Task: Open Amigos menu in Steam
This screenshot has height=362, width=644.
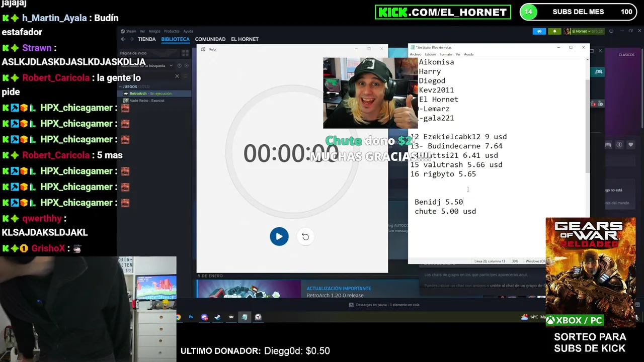Action: click(x=154, y=31)
